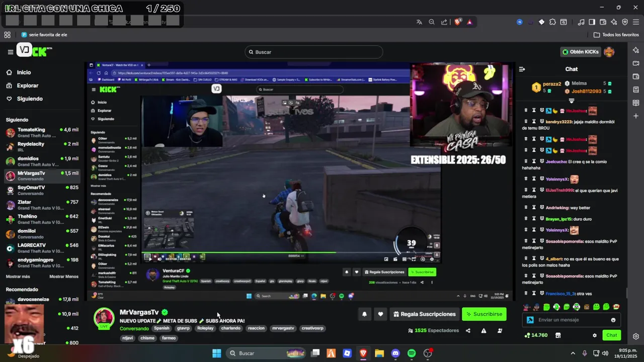
Task: Open the serie favorita de ele bookmark
Action: pyautogui.click(x=44, y=35)
